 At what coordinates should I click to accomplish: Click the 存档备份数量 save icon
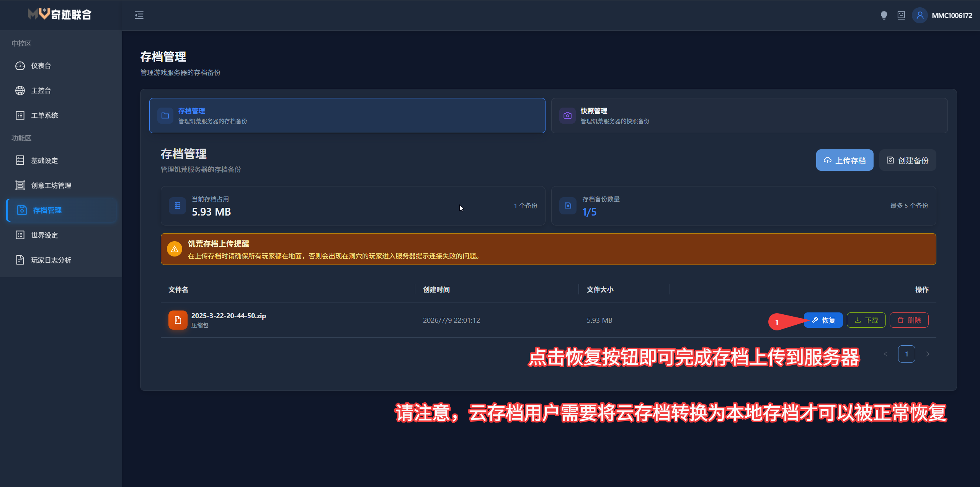568,206
